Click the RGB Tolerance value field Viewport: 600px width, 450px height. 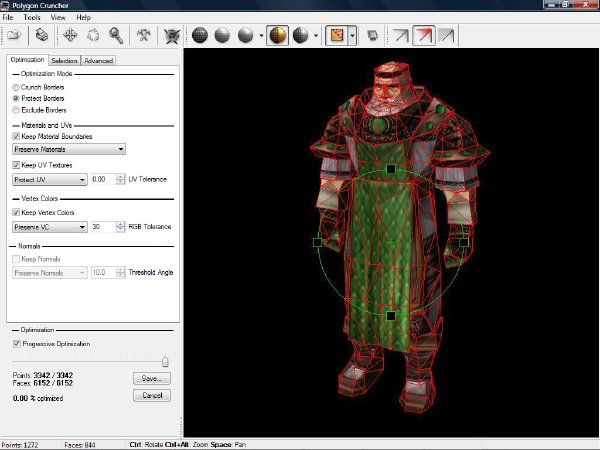[103, 227]
